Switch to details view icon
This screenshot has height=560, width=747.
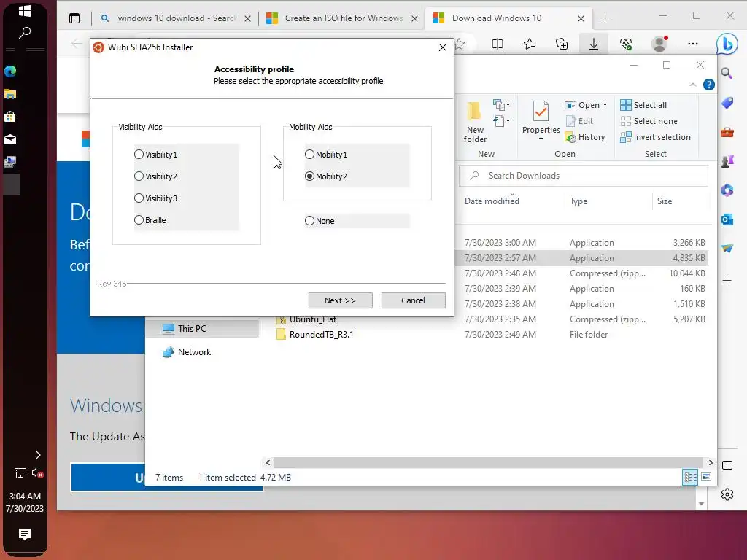(x=690, y=477)
